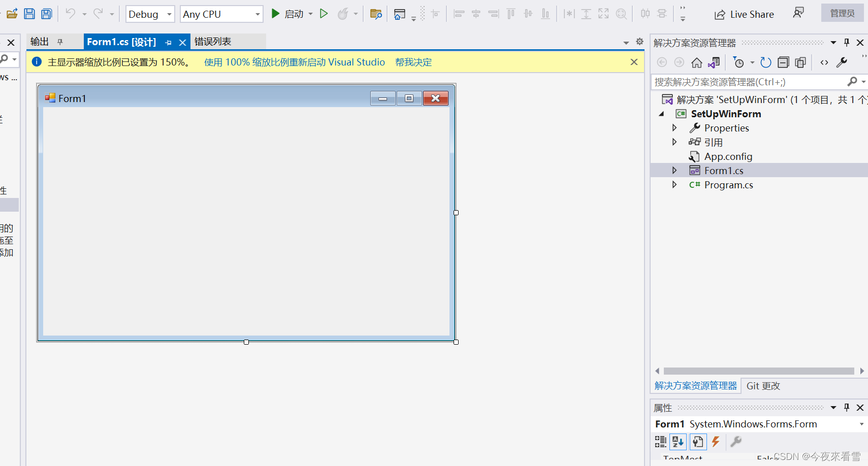
Task: Click the Solution Explorer horizontal scrollbar
Action: [759, 371]
